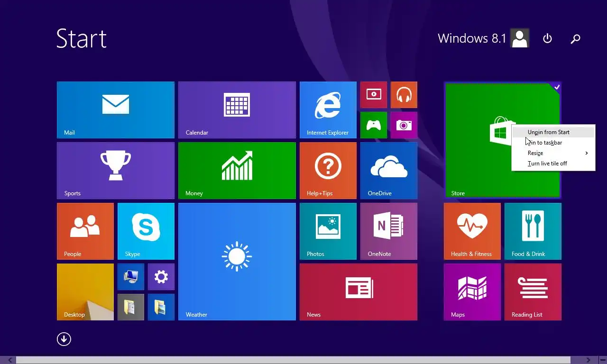This screenshot has height=364, width=607.
Task: Click the horizontal scrollbar left arrow
Action: 10,360
